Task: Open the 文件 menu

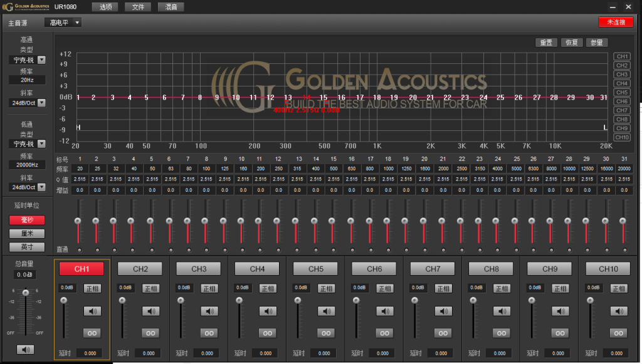Action: (138, 7)
